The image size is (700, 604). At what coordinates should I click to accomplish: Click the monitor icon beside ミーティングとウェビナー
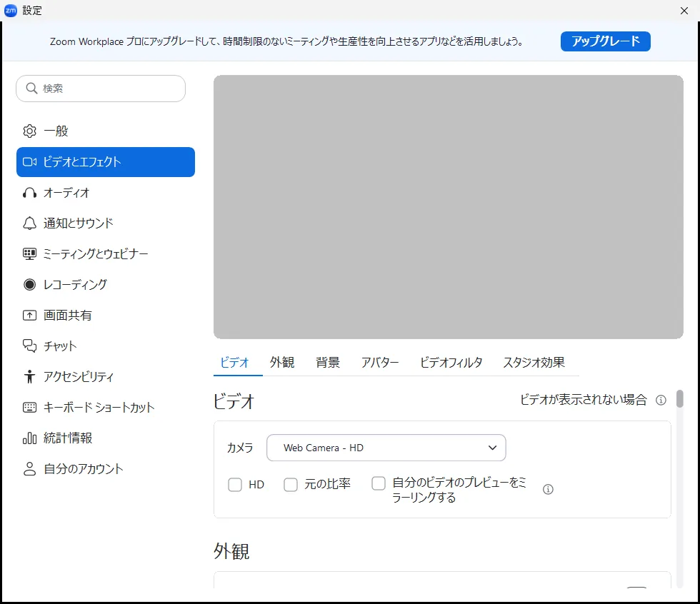pos(29,254)
